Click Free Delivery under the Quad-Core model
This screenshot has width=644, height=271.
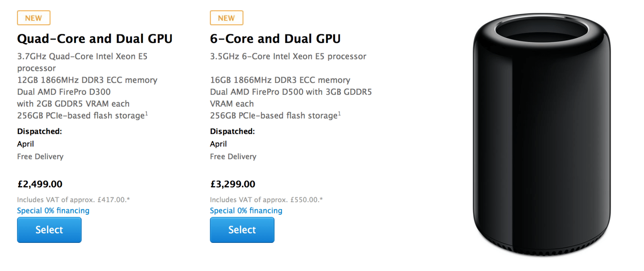40,157
